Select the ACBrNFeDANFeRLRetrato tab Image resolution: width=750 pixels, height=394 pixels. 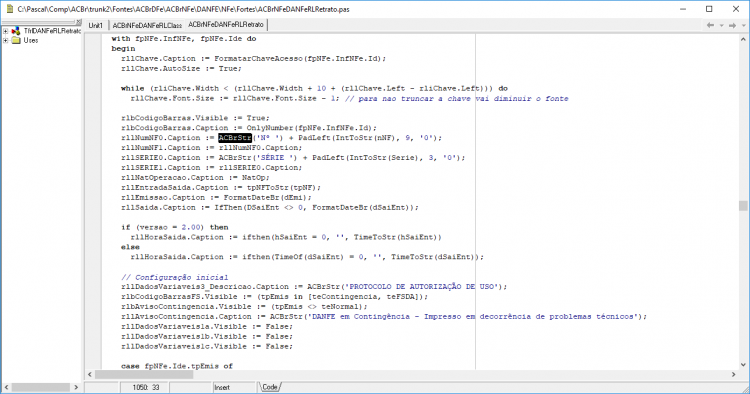(x=226, y=24)
